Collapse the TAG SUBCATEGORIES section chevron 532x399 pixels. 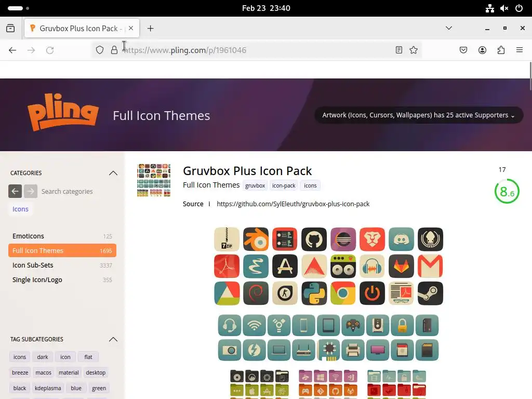pos(113,339)
